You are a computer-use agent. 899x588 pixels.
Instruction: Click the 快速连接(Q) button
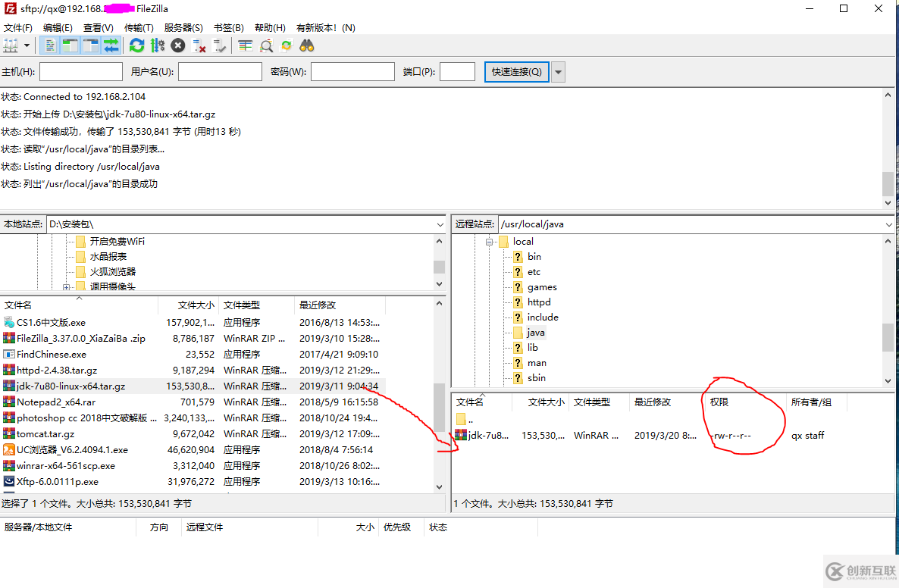point(516,72)
